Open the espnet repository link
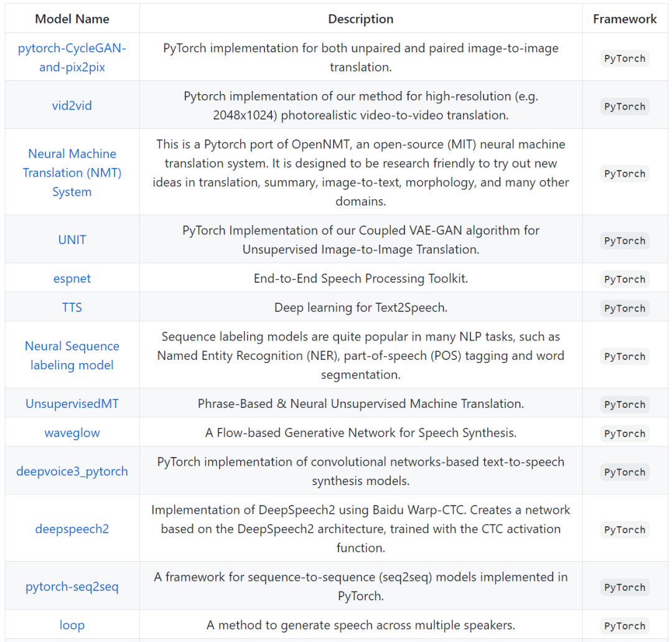This screenshot has width=672, height=642. coord(72,278)
